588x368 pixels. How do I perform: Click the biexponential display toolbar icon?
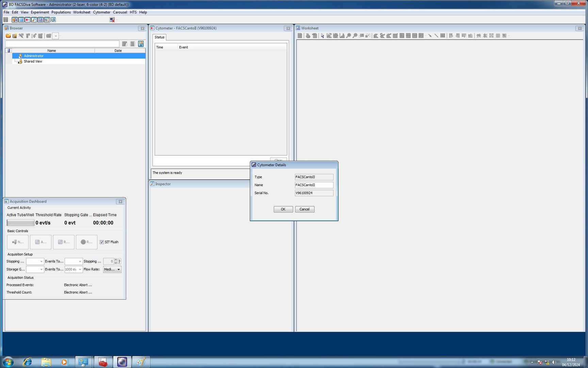[x=53, y=20]
